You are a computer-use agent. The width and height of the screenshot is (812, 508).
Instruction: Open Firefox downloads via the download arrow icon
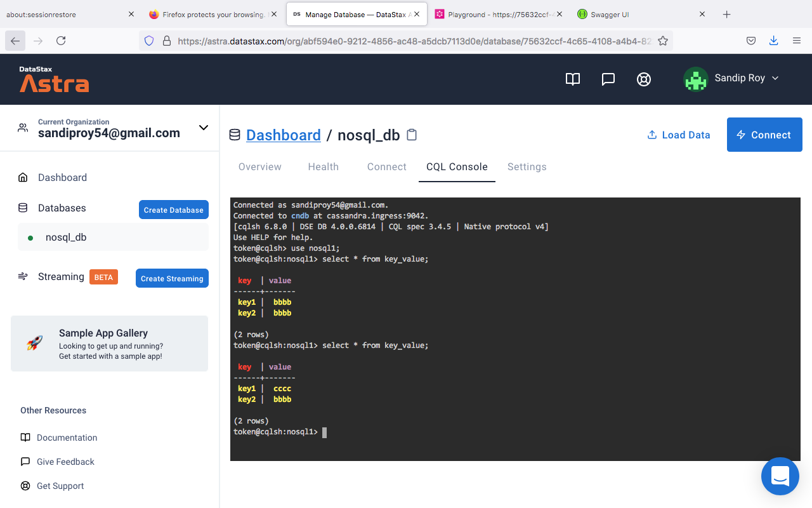click(773, 40)
